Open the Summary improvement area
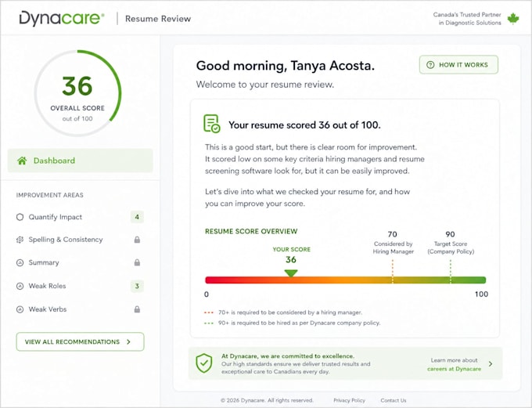The height and width of the screenshot is (408, 532). [x=80, y=262]
